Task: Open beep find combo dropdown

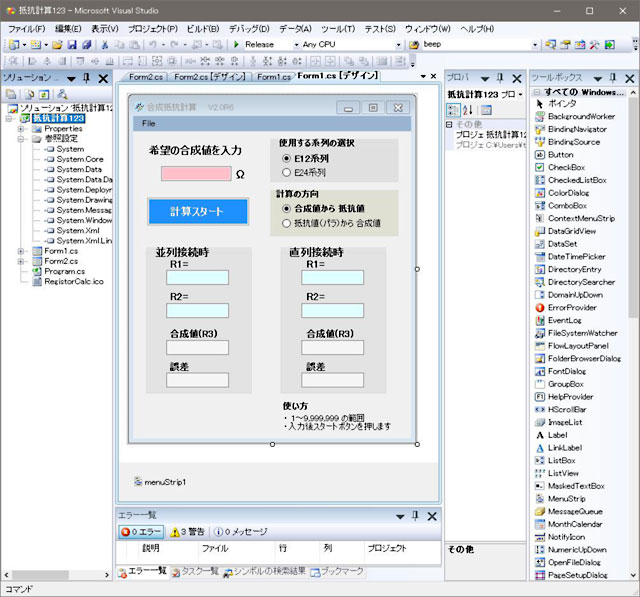Action: coord(535,45)
